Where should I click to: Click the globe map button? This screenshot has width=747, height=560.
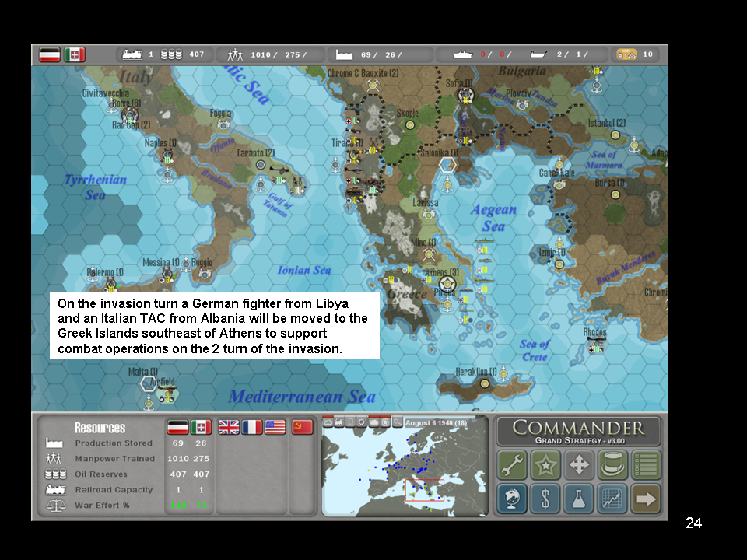coord(511,499)
